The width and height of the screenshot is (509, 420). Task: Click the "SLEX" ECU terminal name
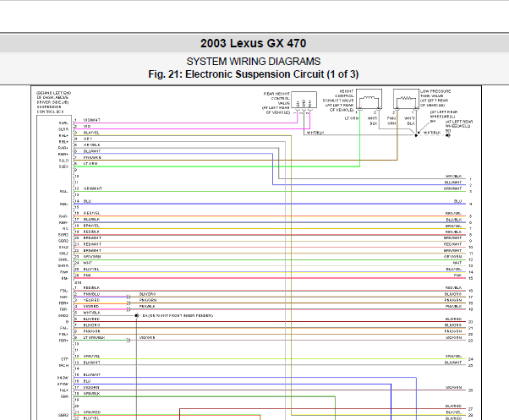63,166
